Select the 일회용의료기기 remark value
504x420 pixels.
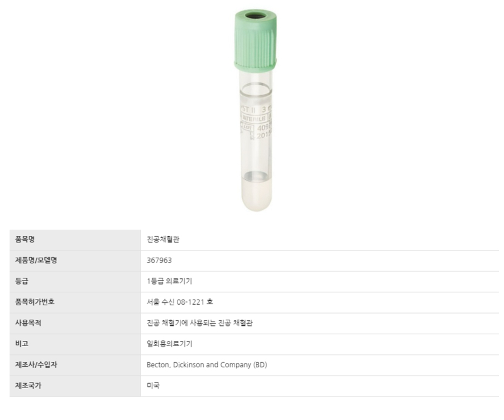169,344
